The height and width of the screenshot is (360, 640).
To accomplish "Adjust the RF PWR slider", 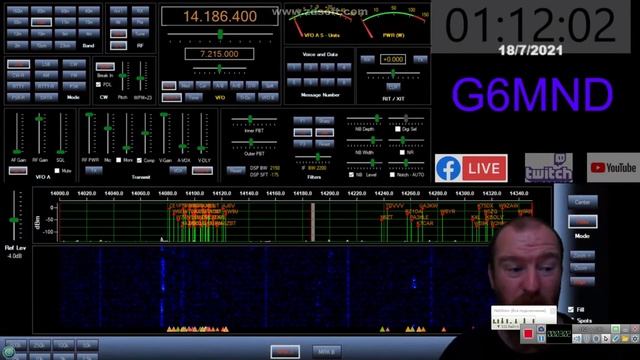I will tap(89, 133).
